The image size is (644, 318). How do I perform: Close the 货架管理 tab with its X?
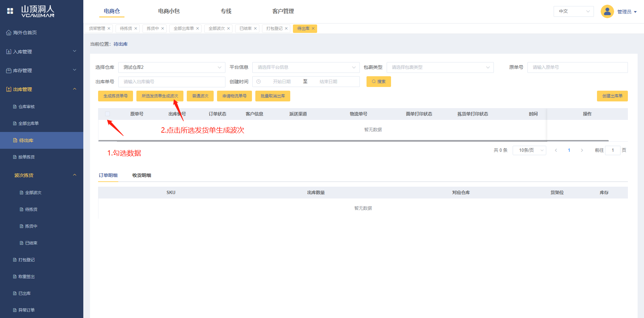[109, 29]
